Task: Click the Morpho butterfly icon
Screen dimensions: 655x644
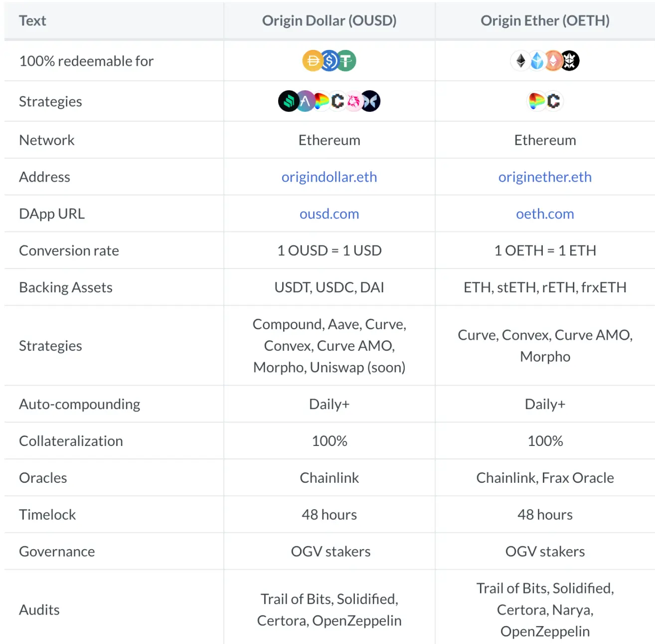Action: coord(371,101)
